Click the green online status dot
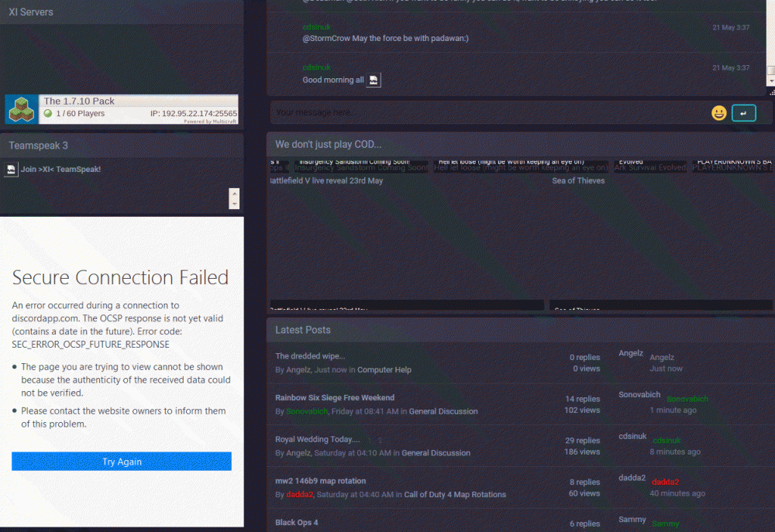Screen dimensions: 775x532 (x=48, y=114)
